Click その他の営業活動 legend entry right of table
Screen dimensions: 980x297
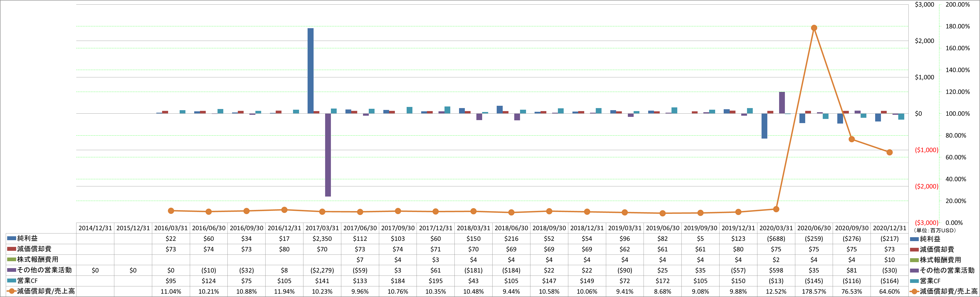(x=942, y=270)
